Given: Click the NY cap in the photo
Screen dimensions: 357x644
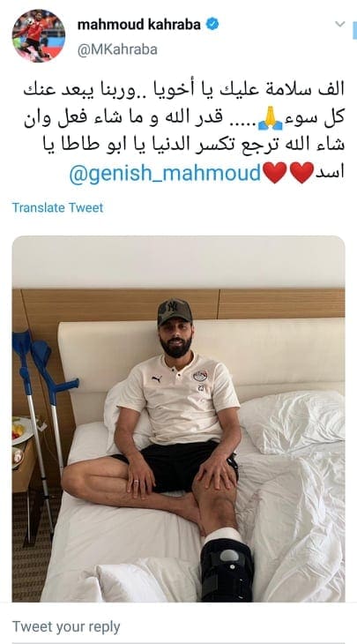Looking at the screenshot, I should click(x=175, y=311).
